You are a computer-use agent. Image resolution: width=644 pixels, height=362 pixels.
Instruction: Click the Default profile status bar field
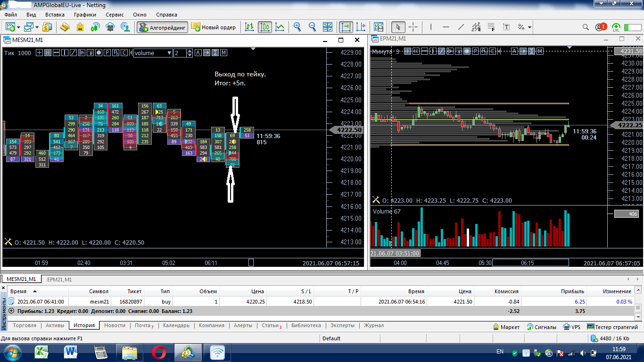point(331,338)
